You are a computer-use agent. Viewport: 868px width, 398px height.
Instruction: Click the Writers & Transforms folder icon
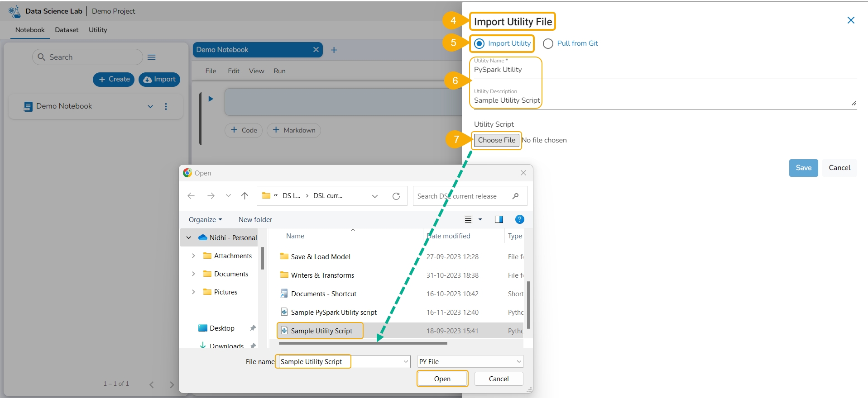click(284, 275)
